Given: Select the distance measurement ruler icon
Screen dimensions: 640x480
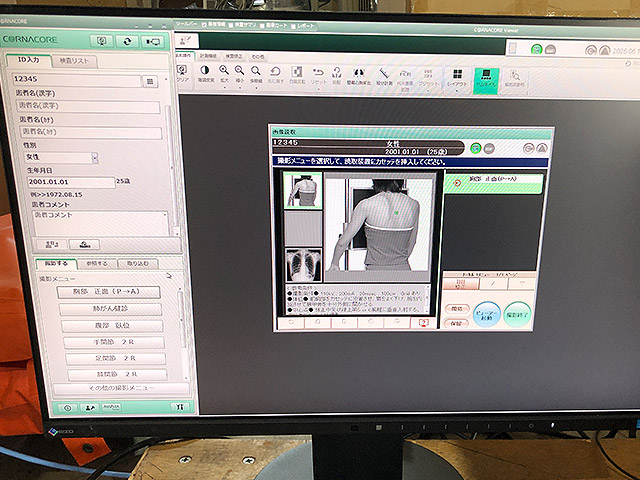Looking at the screenshot, I should (384, 73).
